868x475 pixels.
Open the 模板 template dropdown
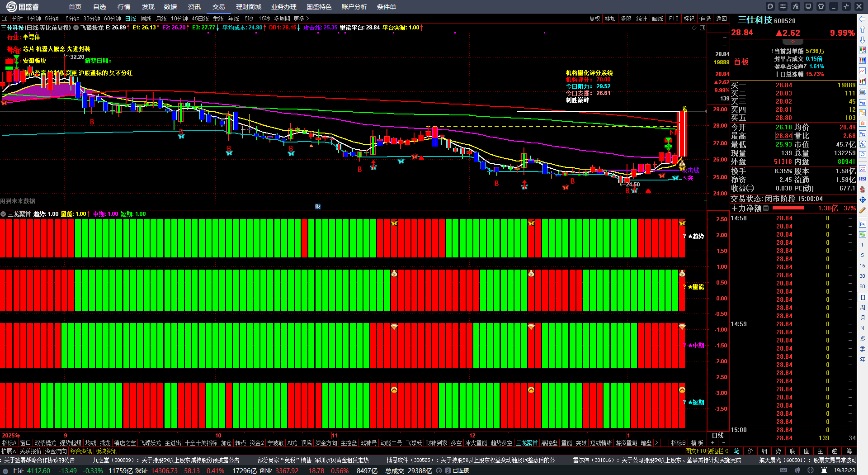[x=697, y=443]
